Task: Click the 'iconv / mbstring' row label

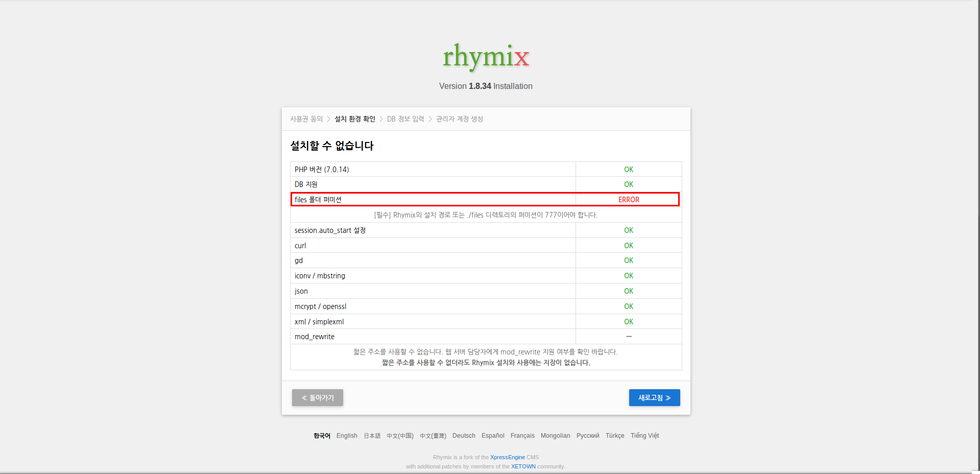Action: pyautogui.click(x=320, y=276)
